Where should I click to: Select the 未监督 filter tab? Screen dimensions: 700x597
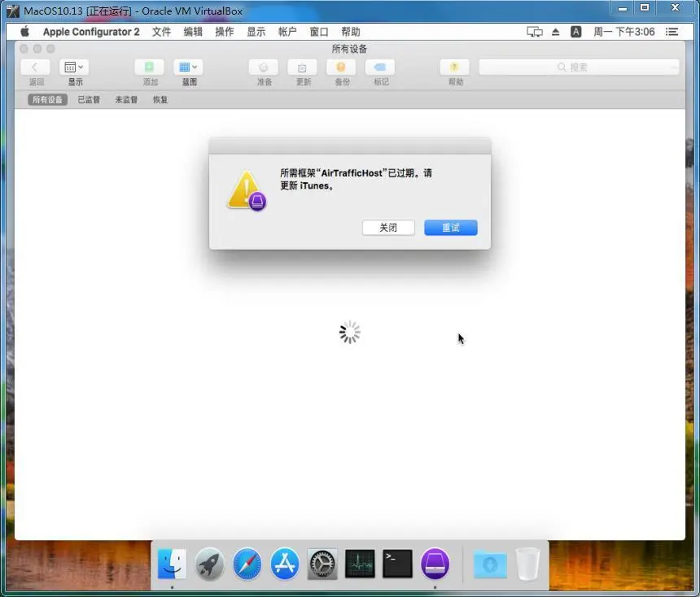126,99
